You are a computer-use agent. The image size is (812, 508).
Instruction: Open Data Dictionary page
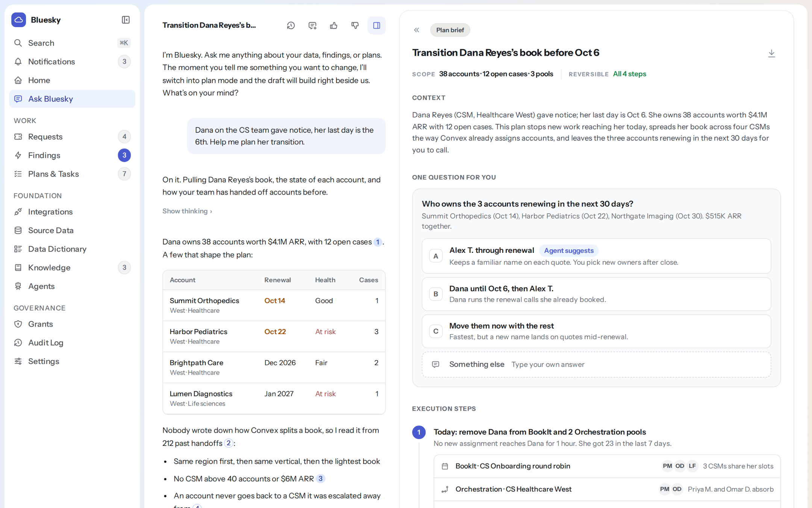point(72,249)
